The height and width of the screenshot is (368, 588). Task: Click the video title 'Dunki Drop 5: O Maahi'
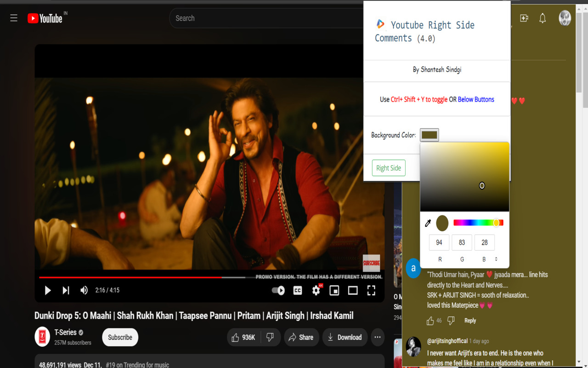pyautogui.click(x=194, y=316)
